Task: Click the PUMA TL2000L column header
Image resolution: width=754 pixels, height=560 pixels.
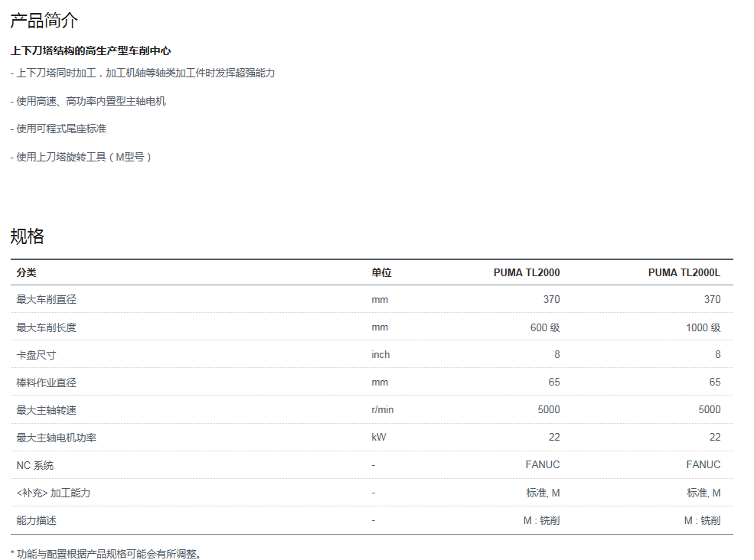Action: tap(684, 272)
